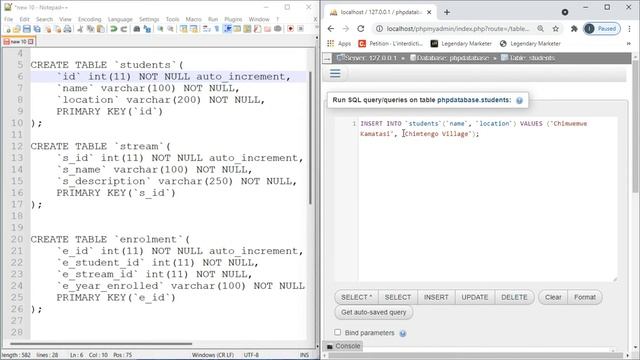Select the localhost phpMyAdmin browser tab
Screen dimensions: 640x360
[380, 12]
